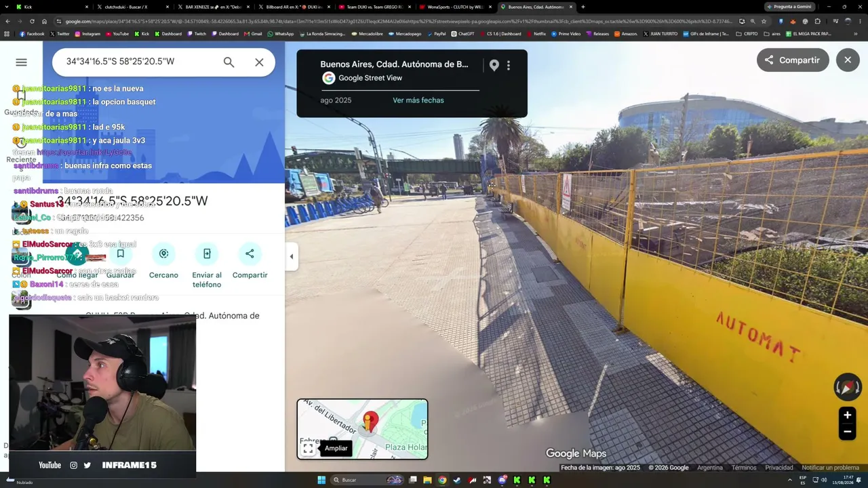Close the Street View panorama
This screenshot has width=868, height=488.
tap(848, 60)
